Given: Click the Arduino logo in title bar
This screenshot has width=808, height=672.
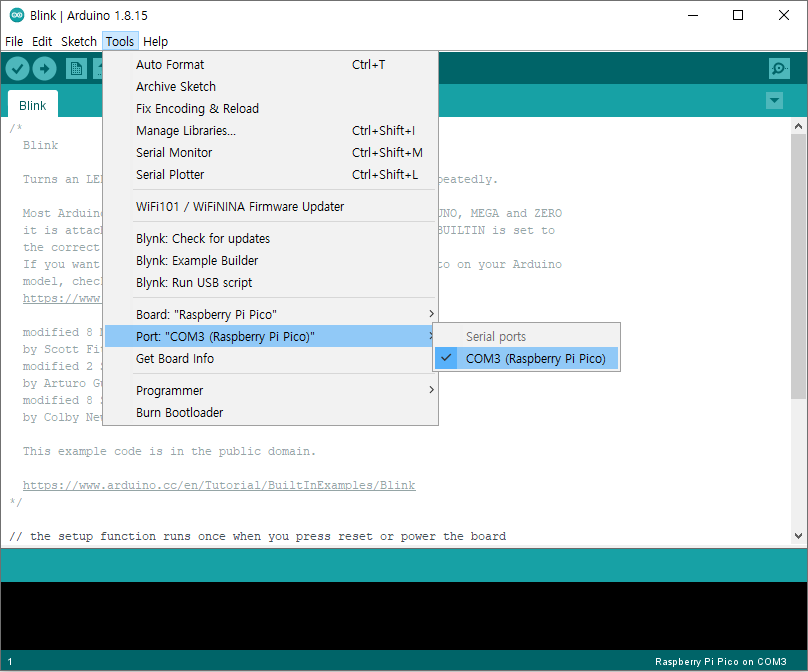Looking at the screenshot, I should (x=17, y=15).
